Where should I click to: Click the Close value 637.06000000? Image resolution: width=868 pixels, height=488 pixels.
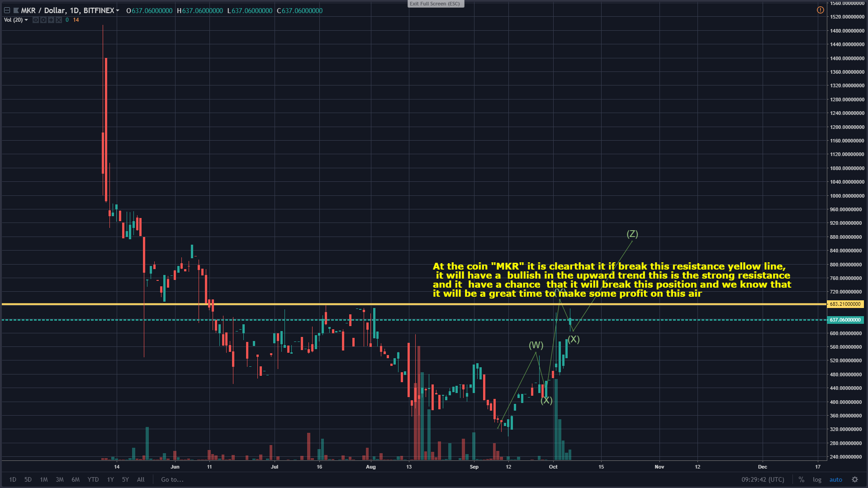tap(302, 10)
